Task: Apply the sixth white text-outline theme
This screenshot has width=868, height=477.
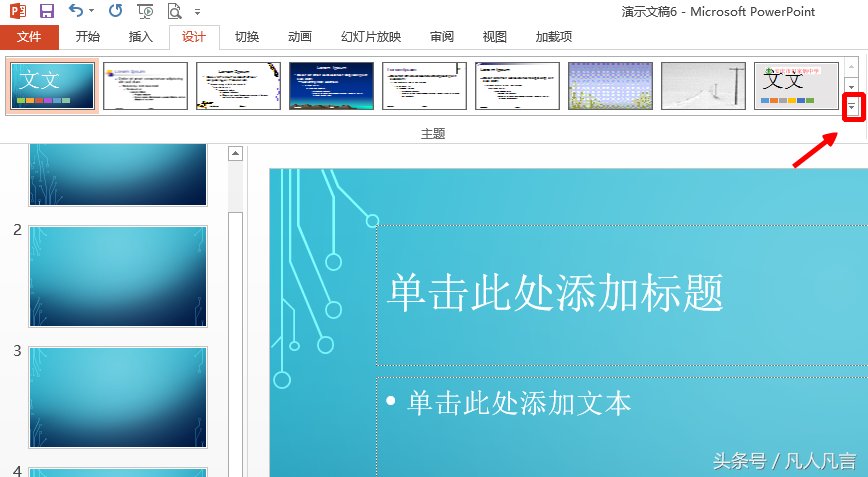Action: [x=518, y=86]
